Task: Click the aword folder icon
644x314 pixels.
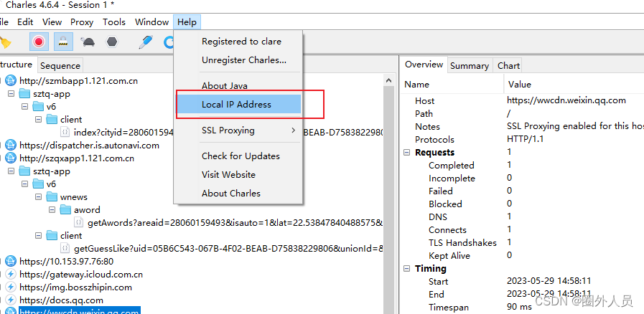Action: (66, 210)
